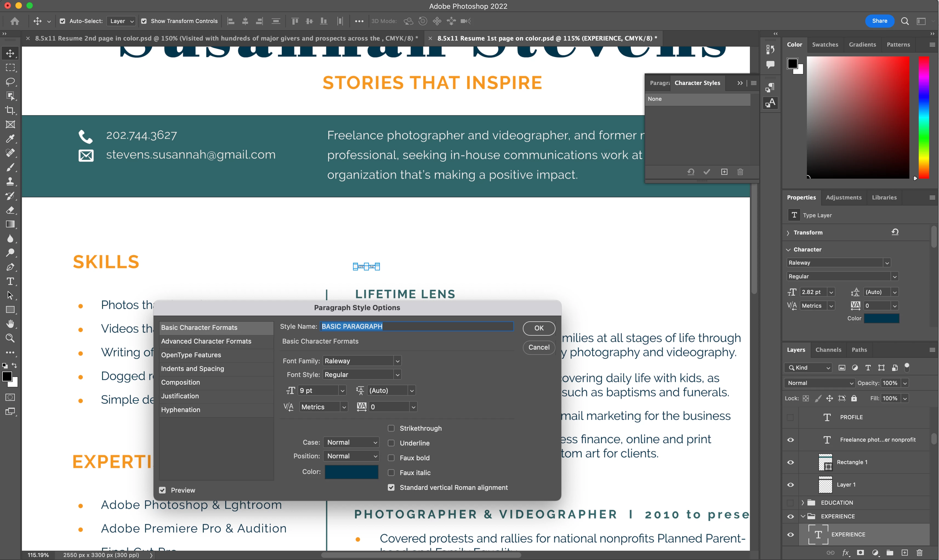Select the Hand tool
Screen dimensions: 939x560
click(x=10, y=324)
